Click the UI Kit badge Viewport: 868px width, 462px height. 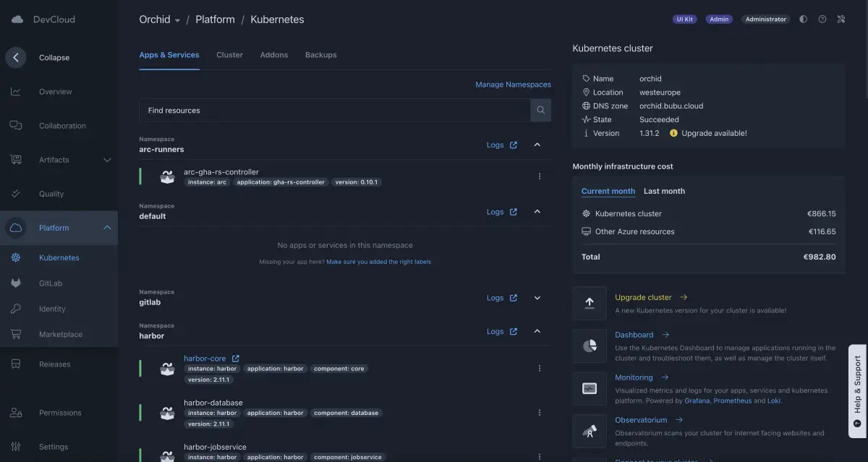(684, 20)
